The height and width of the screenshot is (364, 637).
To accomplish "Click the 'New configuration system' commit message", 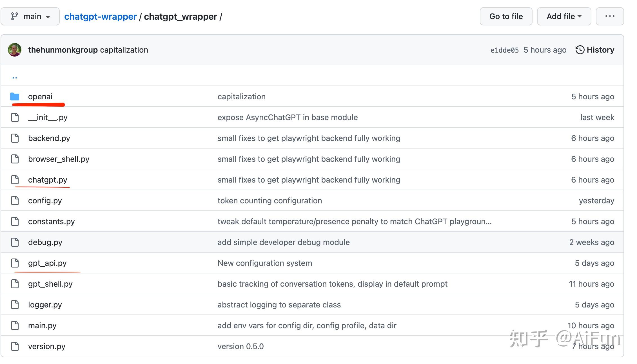I will click(x=265, y=263).
